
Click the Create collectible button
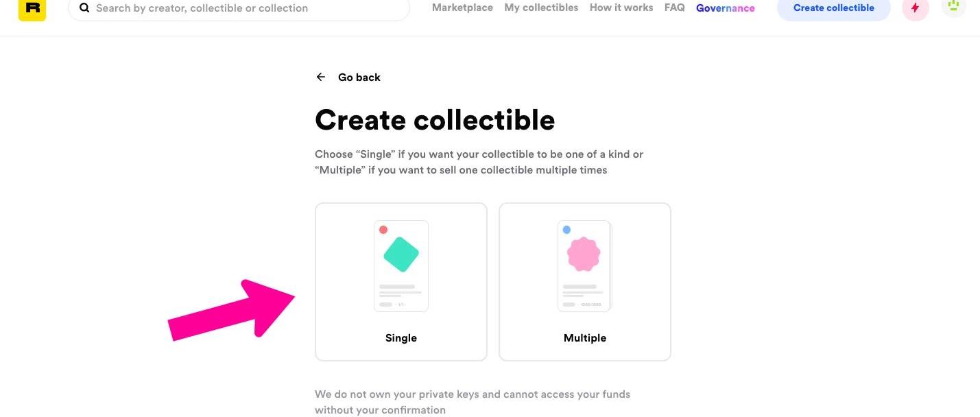click(834, 8)
